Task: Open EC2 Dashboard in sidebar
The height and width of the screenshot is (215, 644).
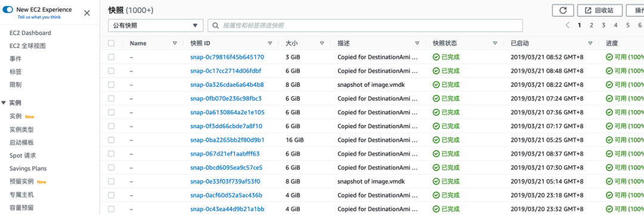Action: [30, 33]
